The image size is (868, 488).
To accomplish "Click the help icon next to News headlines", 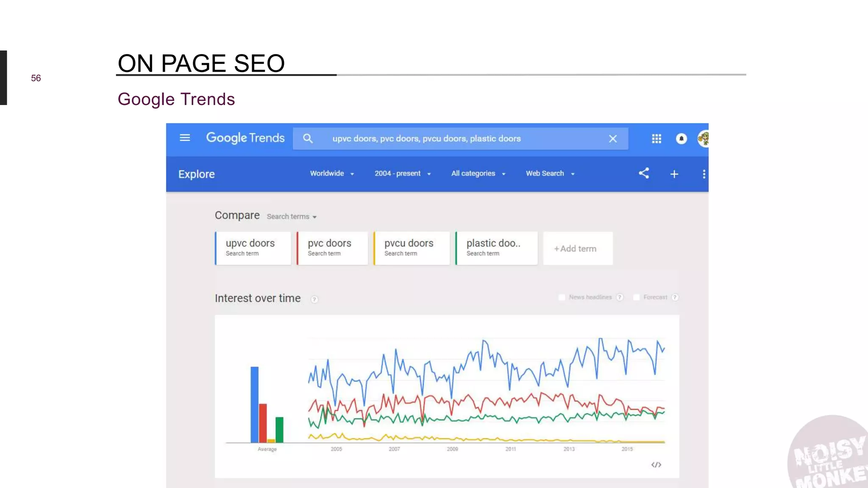I will (620, 297).
